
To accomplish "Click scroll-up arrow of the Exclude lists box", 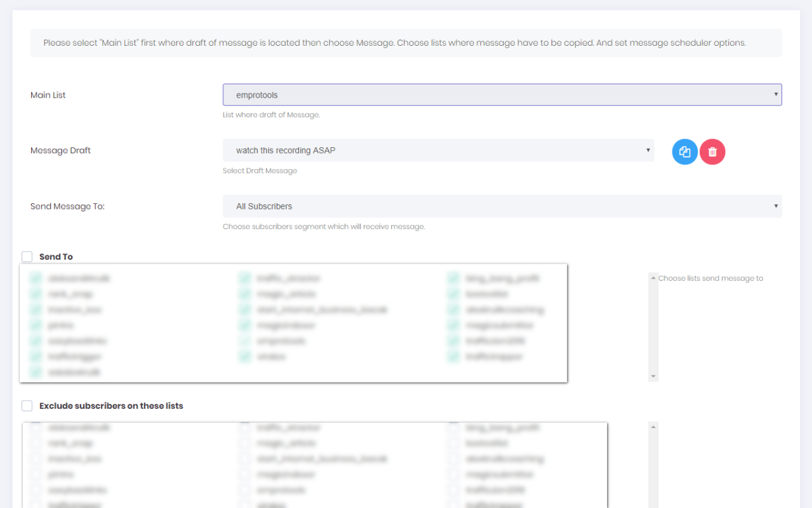I will tap(653, 427).
